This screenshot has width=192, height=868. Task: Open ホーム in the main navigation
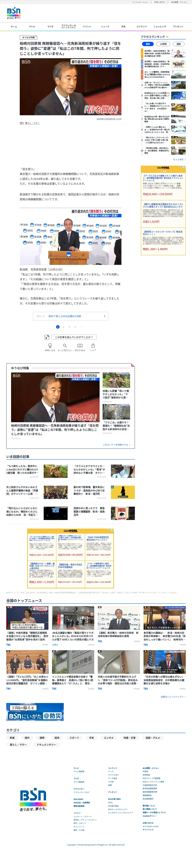(14, 27)
